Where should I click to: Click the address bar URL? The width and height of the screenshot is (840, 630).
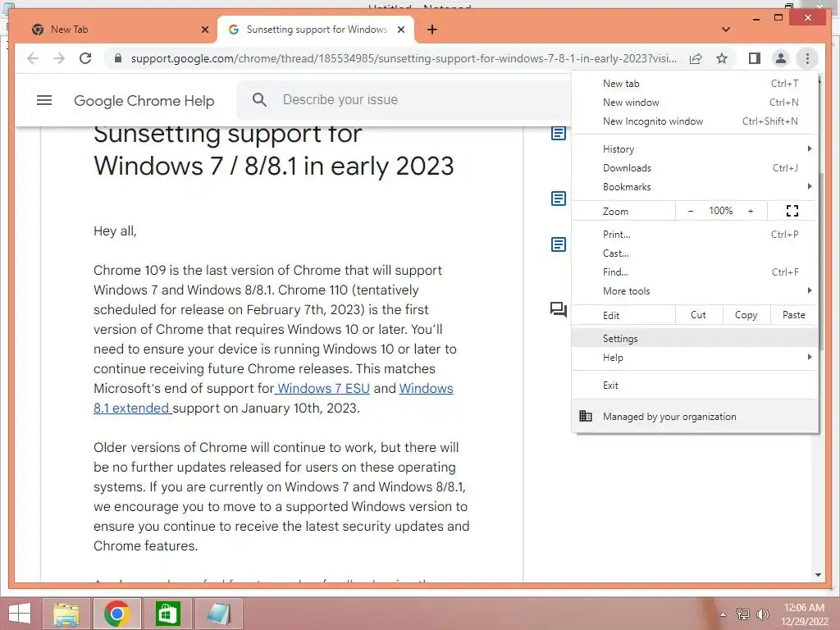tap(404, 58)
